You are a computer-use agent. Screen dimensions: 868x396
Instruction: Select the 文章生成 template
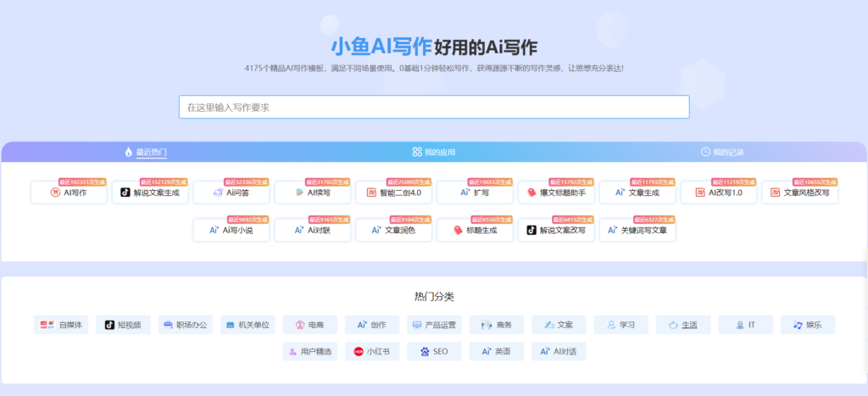pos(637,192)
